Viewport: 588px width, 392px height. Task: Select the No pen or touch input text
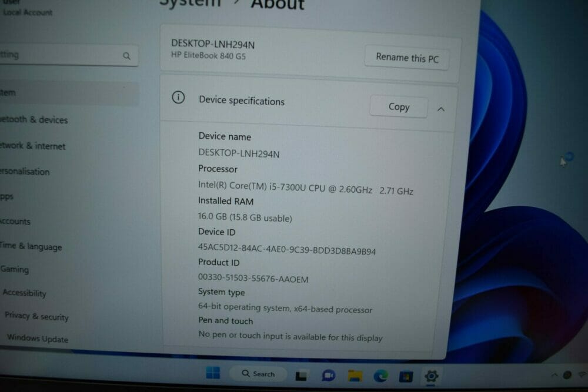[x=290, y=336]
